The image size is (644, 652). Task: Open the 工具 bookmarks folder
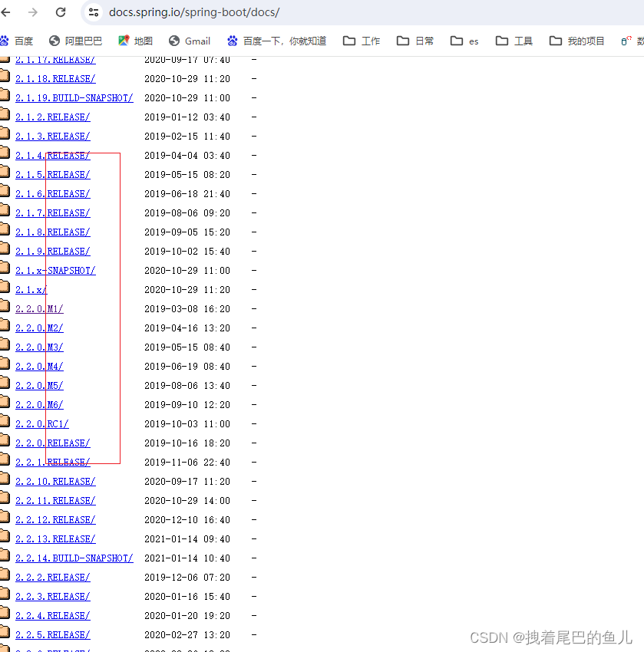tap(513, 40)
